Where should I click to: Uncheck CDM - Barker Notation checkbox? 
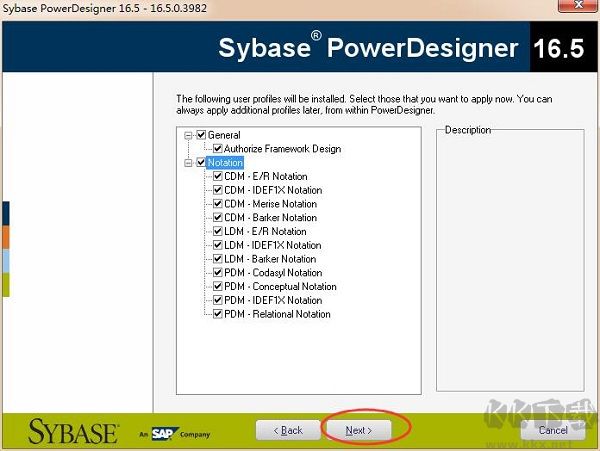coord(217,217)
